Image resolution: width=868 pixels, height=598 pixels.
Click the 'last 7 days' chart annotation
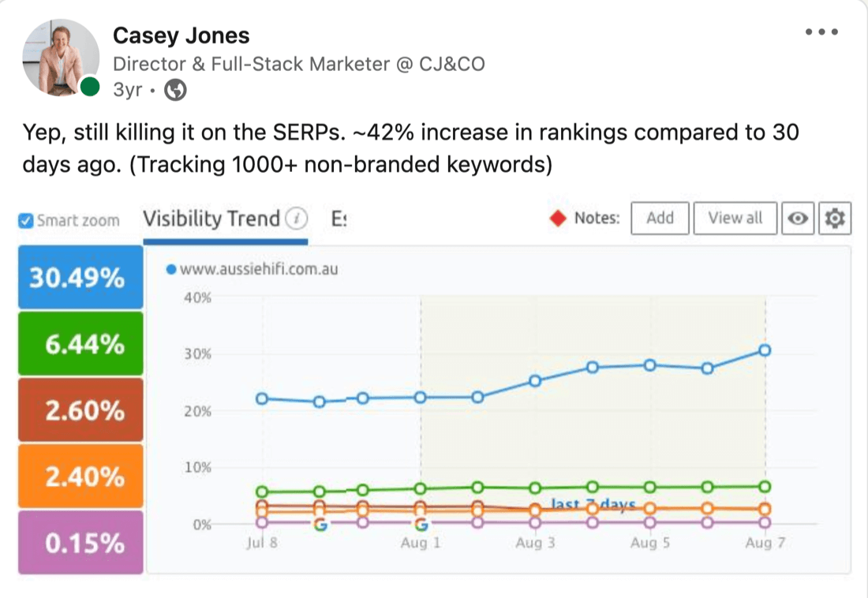[x=590, y=505]
